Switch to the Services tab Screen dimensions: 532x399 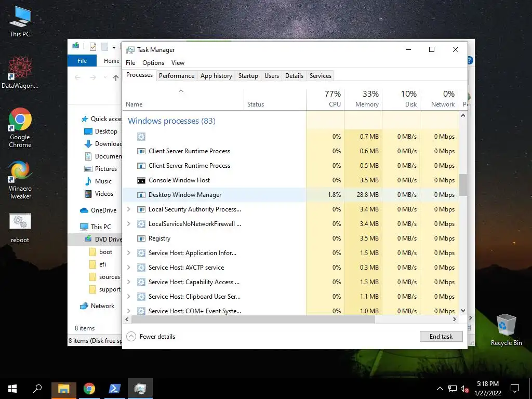click(320, 76)
